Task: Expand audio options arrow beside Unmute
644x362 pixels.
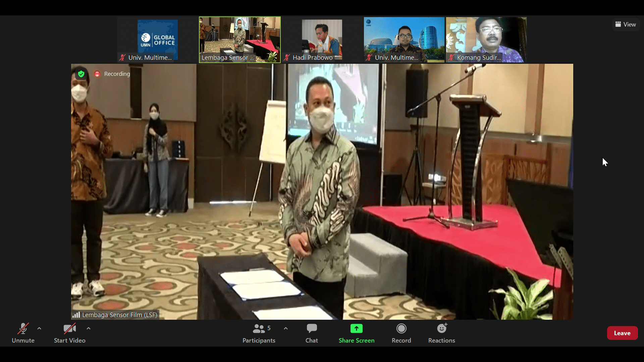Action: coord(39,328)
